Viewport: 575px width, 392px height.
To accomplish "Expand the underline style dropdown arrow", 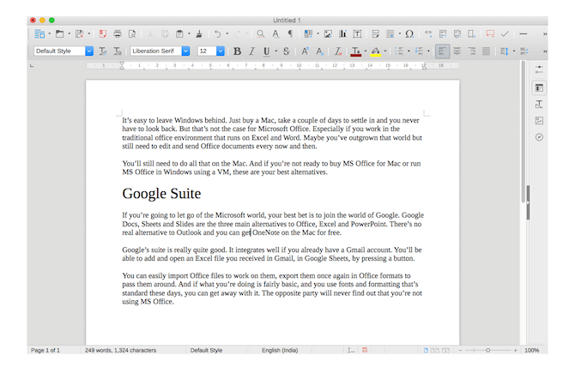I will coord(276,51).
